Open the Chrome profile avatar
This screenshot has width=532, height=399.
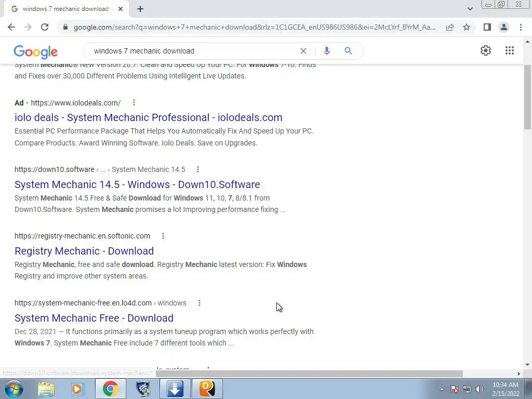(504, 27)
